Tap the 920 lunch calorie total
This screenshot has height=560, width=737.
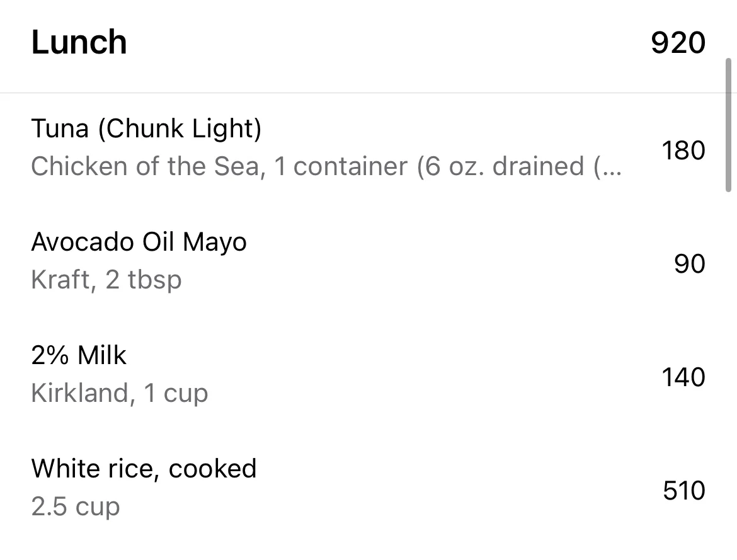[678, 43]
